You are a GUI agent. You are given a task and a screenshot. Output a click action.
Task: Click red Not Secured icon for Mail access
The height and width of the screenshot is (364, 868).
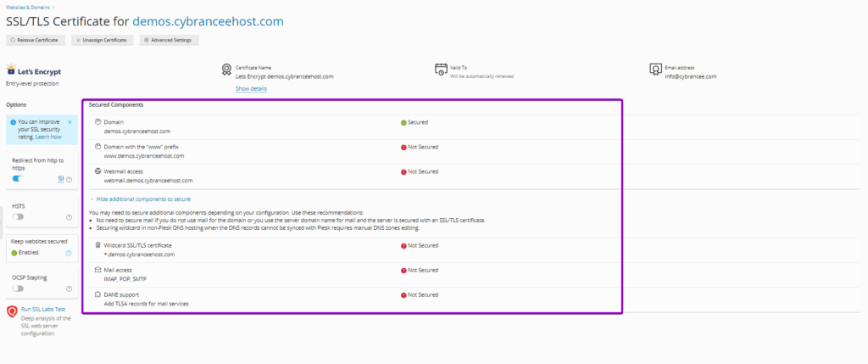pos(403,271)
